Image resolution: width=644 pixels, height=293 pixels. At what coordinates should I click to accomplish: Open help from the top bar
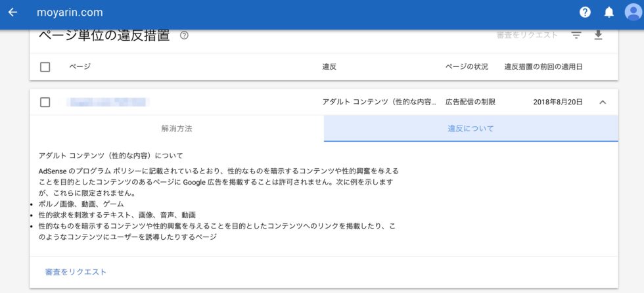pyautogui.click(x=585, y=12)
